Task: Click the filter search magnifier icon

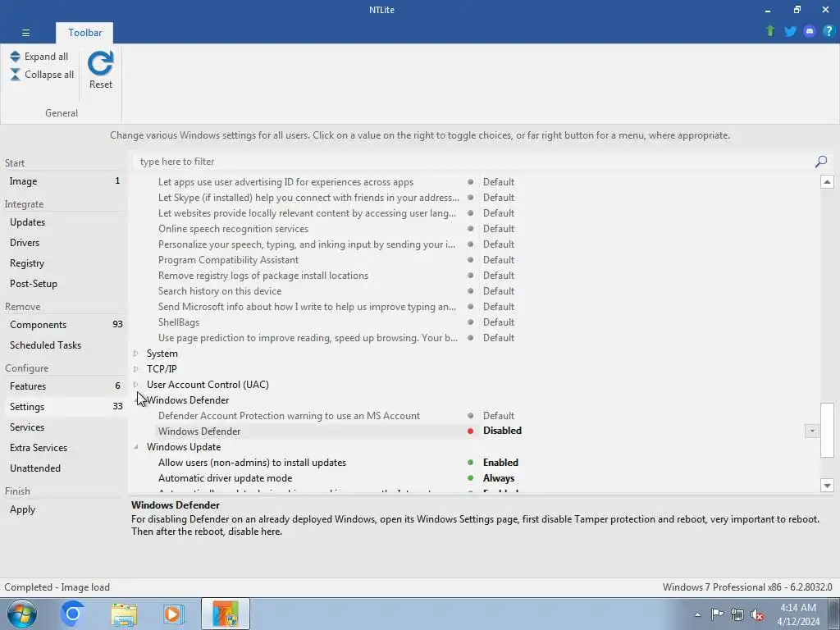Action: [x=820, y=162]
